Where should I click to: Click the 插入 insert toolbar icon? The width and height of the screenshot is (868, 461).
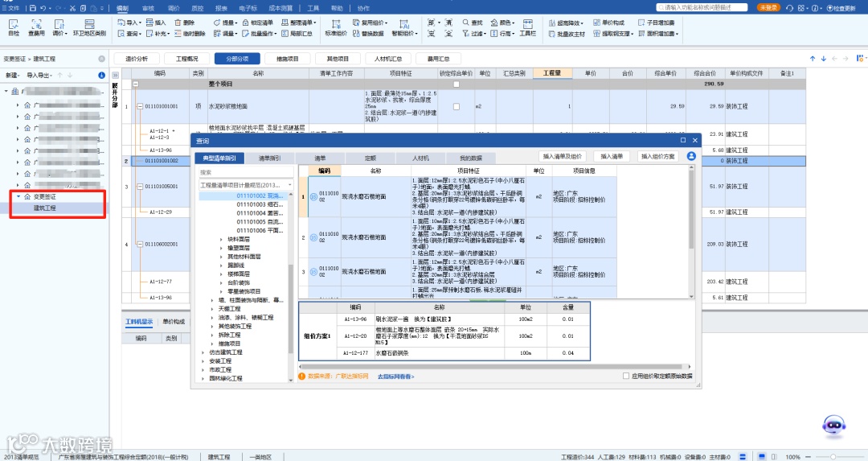(x=156, y=23)
